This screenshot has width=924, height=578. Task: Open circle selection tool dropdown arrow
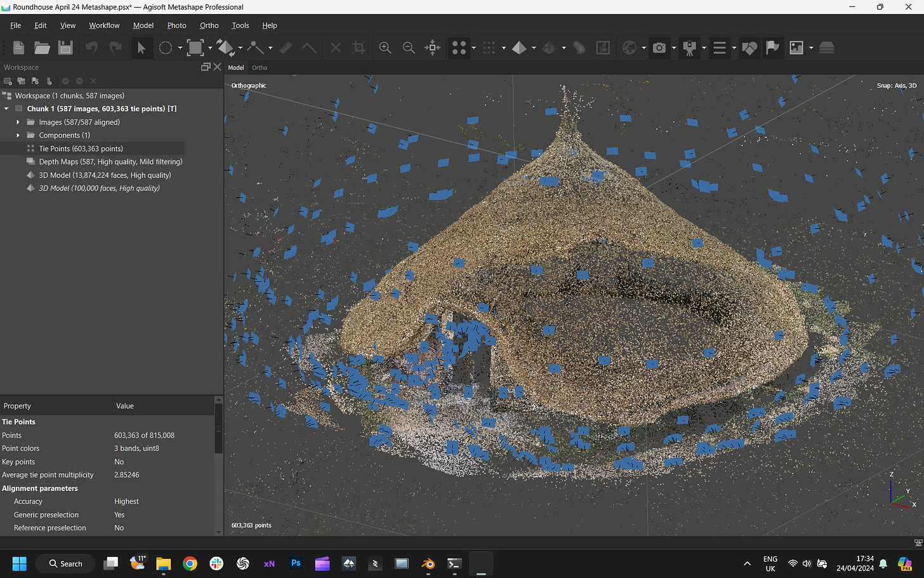pyautogui.click(x=180, y=48)
